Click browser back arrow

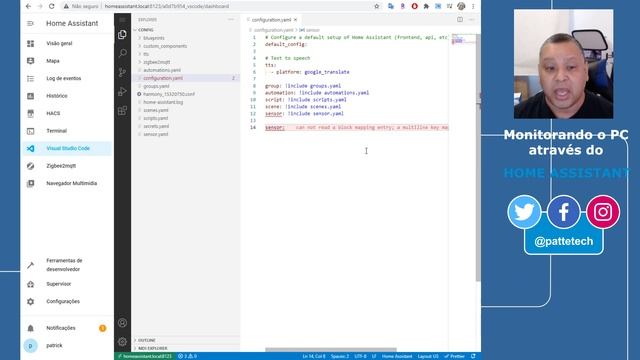28,6
